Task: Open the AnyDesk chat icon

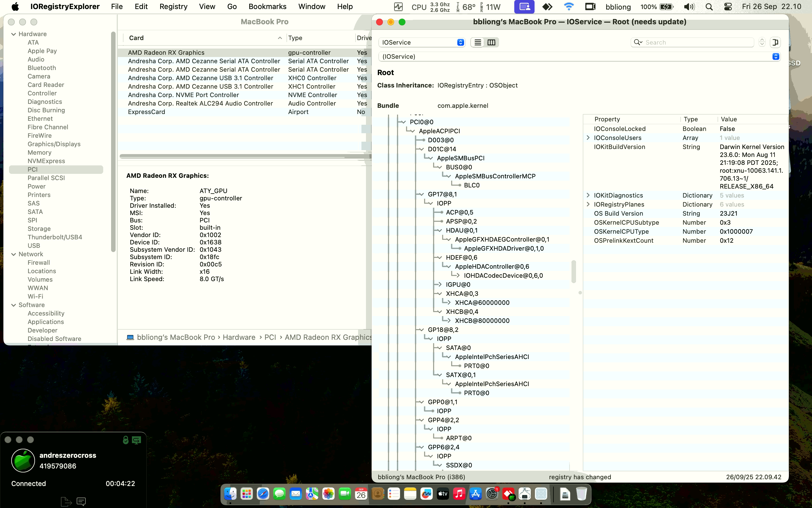Action: [x=81, y=501]
